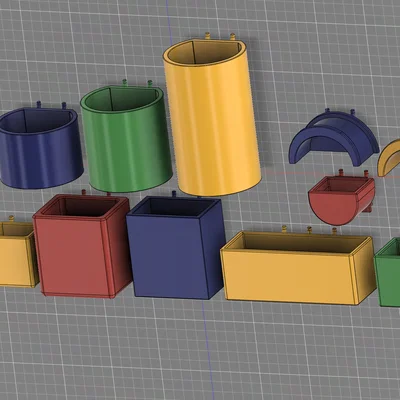Viewport: 400px width, 400px height.
Task: Select the green box at right edge
Action: coord(387,273)
